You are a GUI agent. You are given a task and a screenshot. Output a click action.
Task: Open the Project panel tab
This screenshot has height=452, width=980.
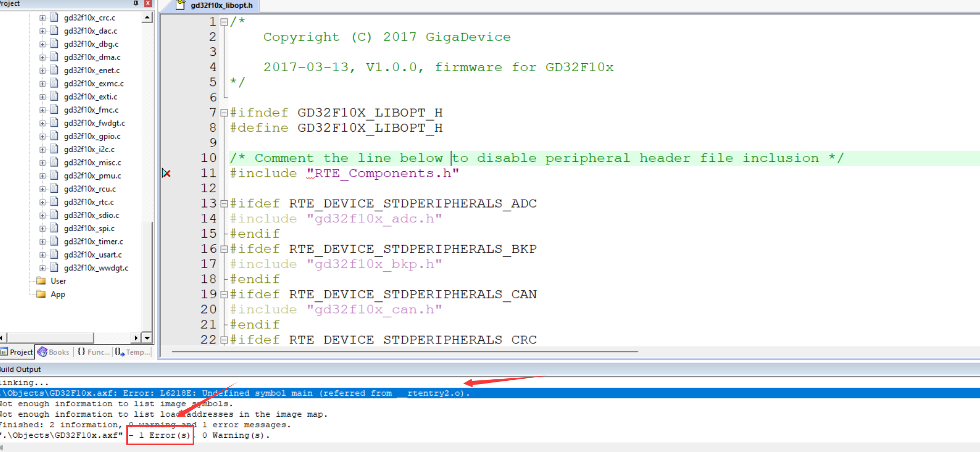(x=17, y=352)
